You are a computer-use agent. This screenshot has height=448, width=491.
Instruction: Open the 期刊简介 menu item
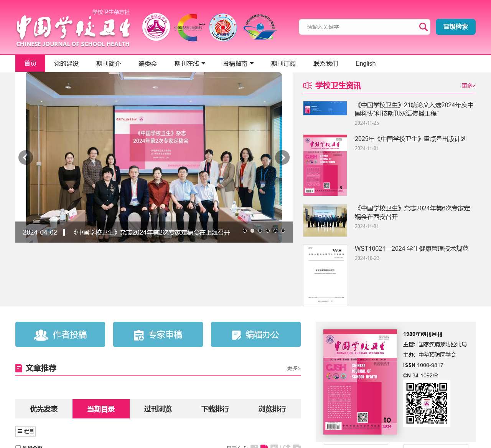click(x=109, y=63)
